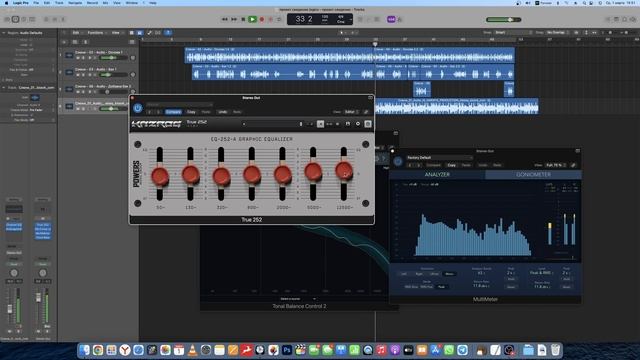Click the Stop button in transport
This screenshot has width=640, height=360.
click(x=243, y=19)
